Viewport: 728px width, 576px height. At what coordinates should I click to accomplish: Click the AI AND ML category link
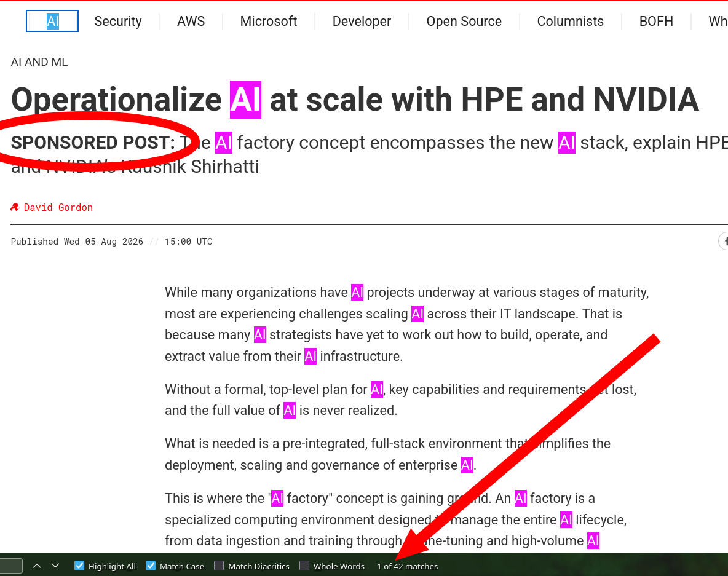point(39,61)
